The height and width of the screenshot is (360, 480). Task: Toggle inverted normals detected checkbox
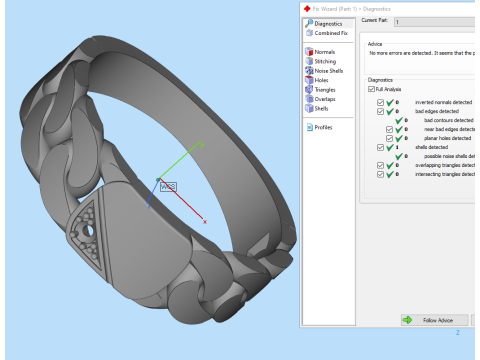click(380, 102)
